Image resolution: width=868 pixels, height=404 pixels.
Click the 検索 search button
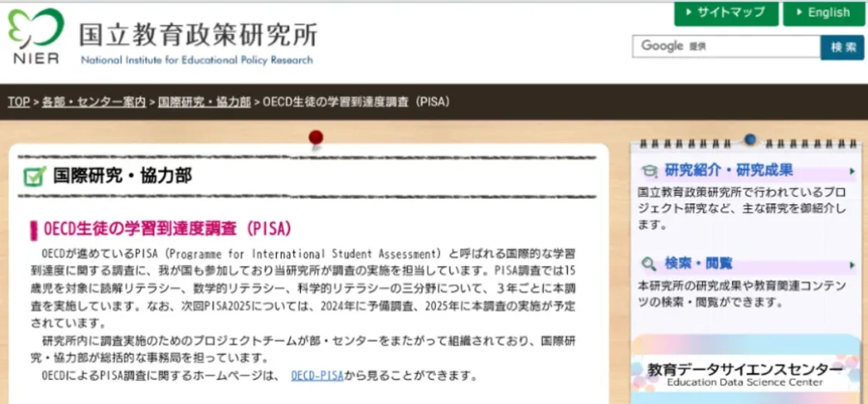842,47
